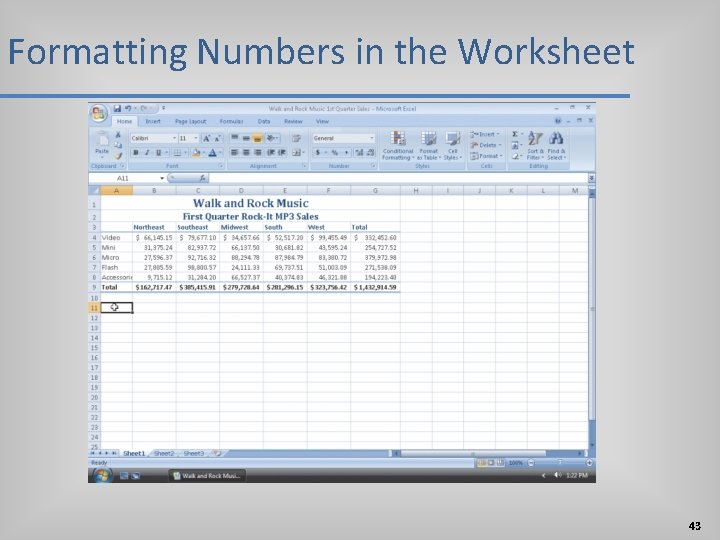Click Merge and Center icon

[297, 152]
